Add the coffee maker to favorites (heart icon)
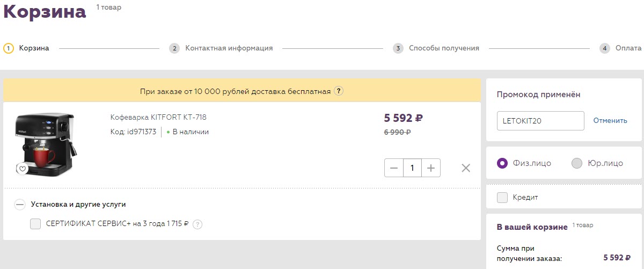644x269 pixels. pyautogui.click(x=22, y=169)
